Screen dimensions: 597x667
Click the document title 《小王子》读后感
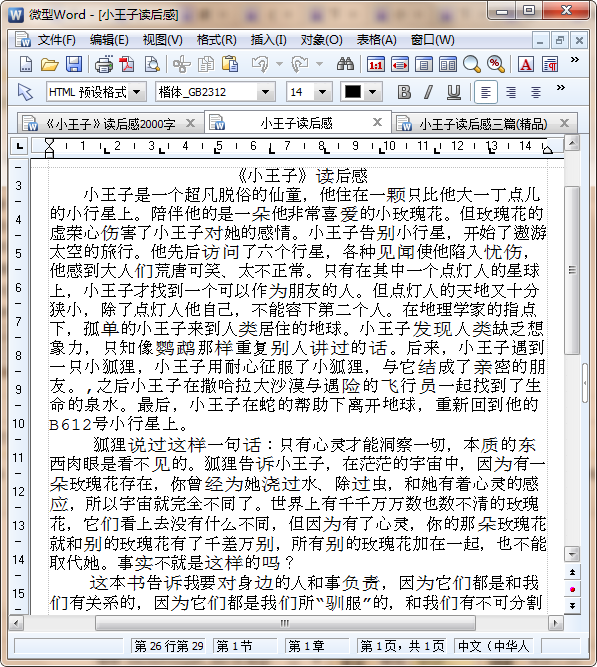[303, 175]
